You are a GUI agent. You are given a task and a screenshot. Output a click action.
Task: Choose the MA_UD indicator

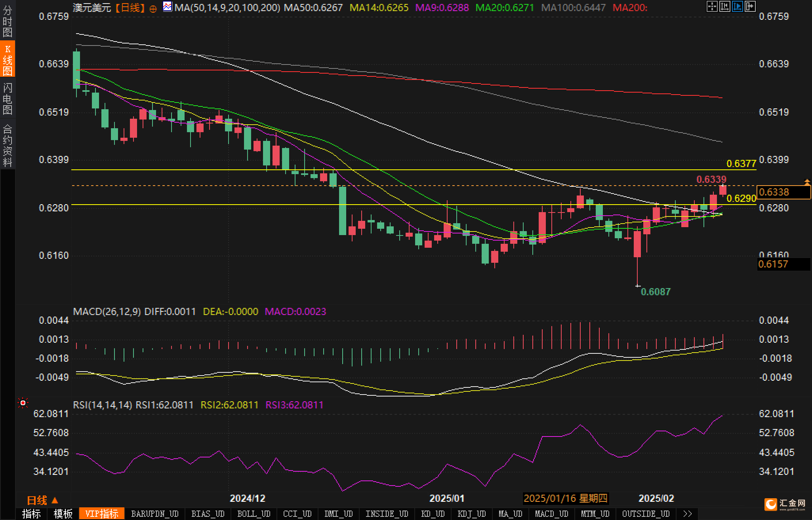pos(511,514)
